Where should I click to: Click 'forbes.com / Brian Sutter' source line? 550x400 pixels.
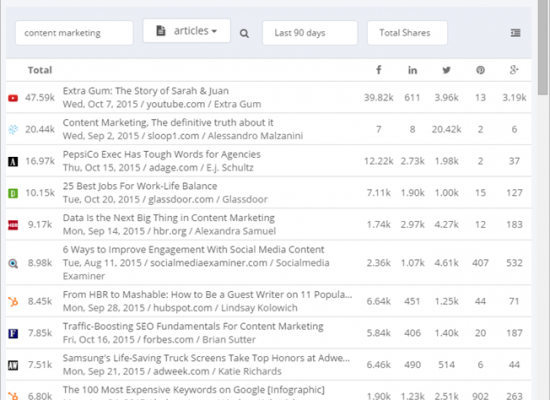[199, 340]
